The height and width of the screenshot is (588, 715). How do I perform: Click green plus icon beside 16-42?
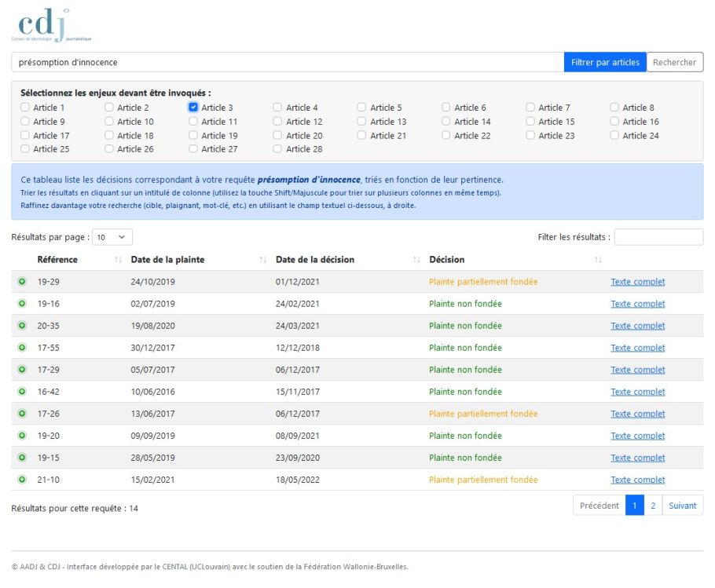[22, 391]
